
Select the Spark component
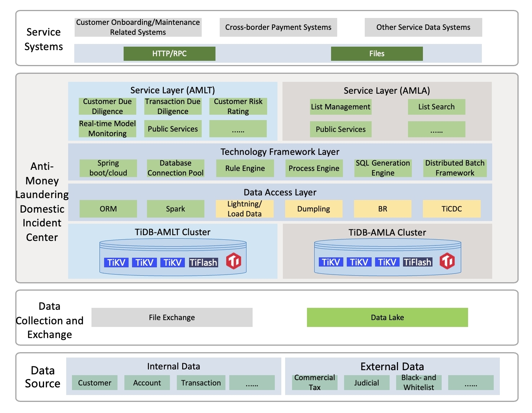click(175, 209)
